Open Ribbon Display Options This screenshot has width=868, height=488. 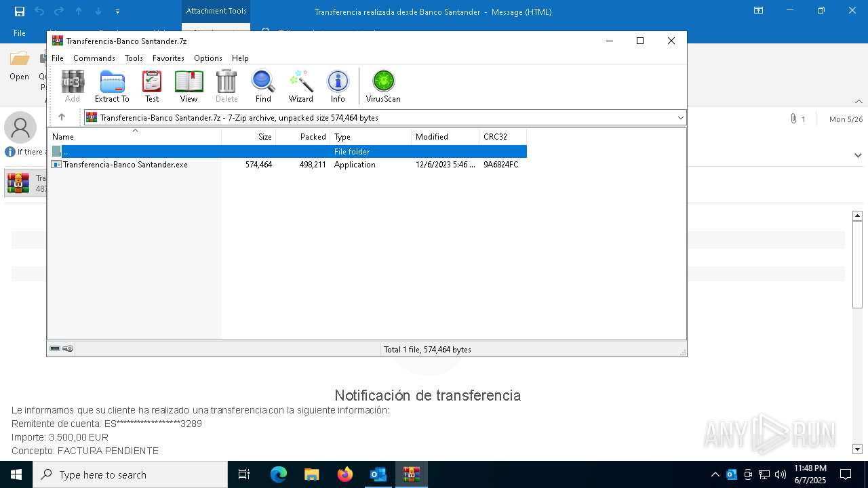point(759,11)
